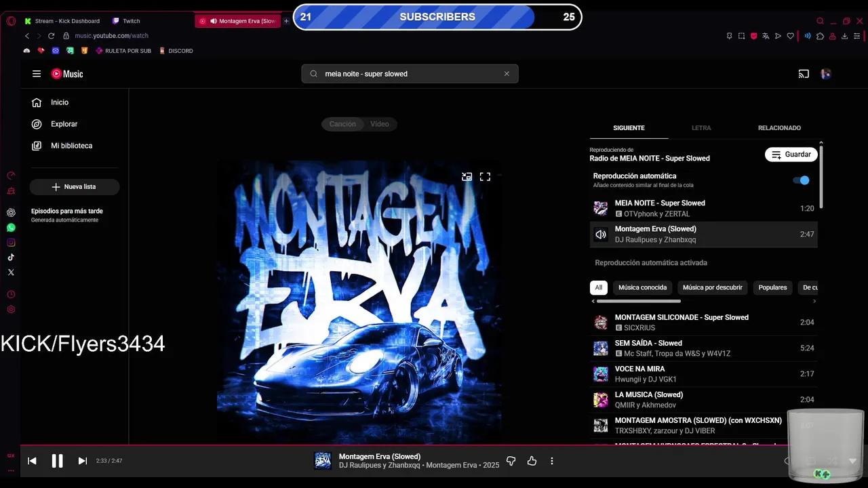This screenshot has width=868, height=488.
Task: Open DISCORD bookmark
Action: (x=176, y=51)
